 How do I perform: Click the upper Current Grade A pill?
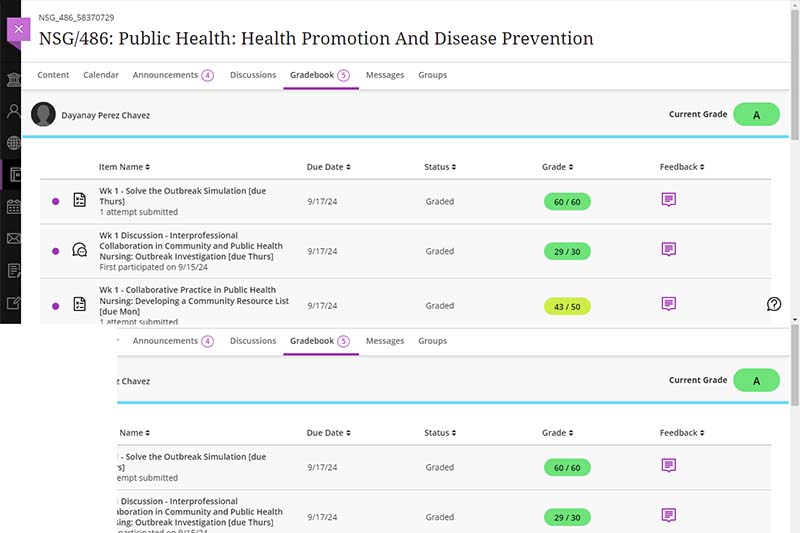tap(756, 115)
